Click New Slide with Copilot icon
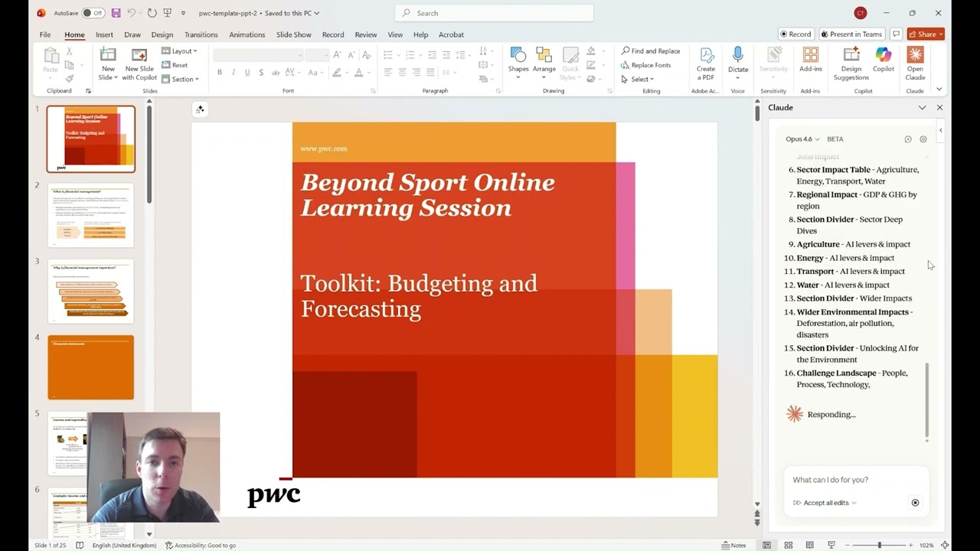Image resolution: width=980 pixels, height=551 pixels. pyautogui.click(x=139, y=56)
